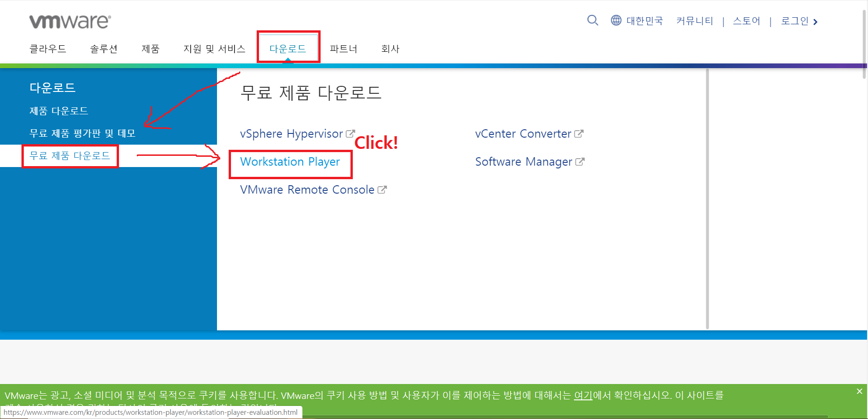This screenshot has width=868, height=419.
Task: Go to the 스토어 link
Action: click(x=747, y=21)
